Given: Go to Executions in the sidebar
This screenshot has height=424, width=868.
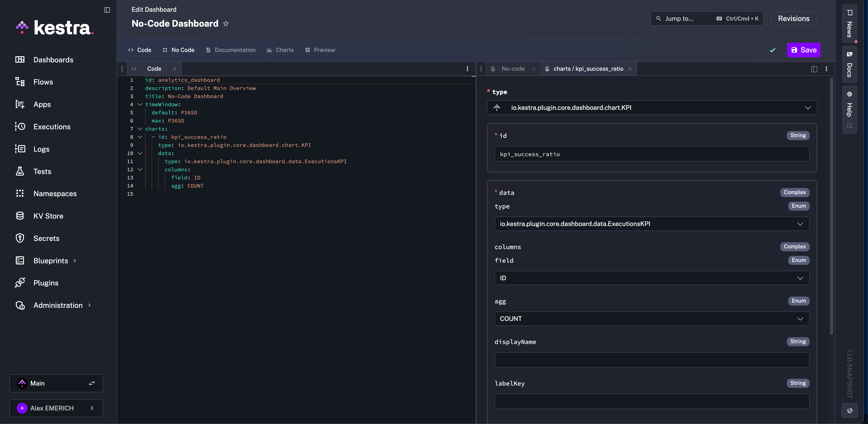Looking at the screenshot, I should tap(52, 127).
